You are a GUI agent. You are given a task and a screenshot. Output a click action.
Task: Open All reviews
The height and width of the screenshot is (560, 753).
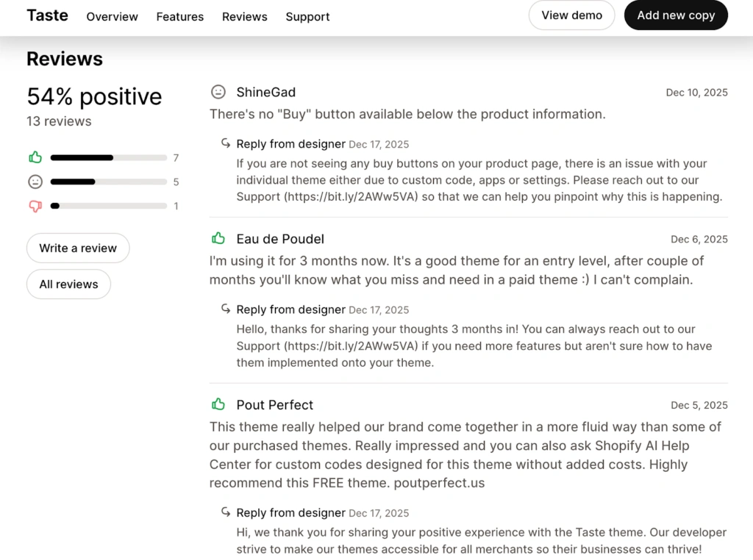(68, 284)
